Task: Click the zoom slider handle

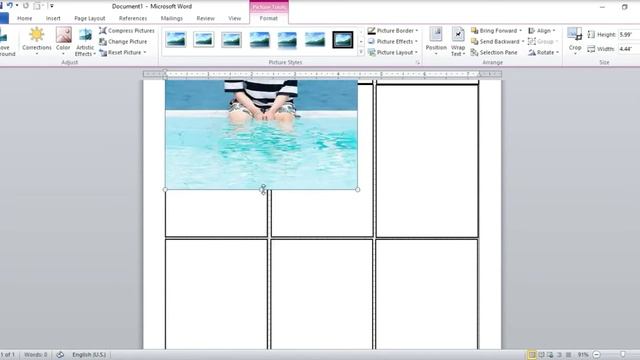Action: (623, 355)
